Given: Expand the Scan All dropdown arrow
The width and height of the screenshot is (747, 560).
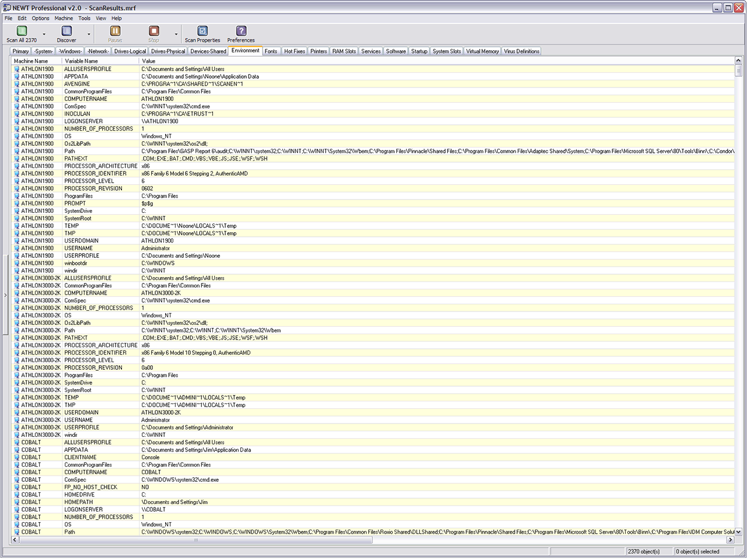Looking at the screenshot, I should tap(44, 34).
